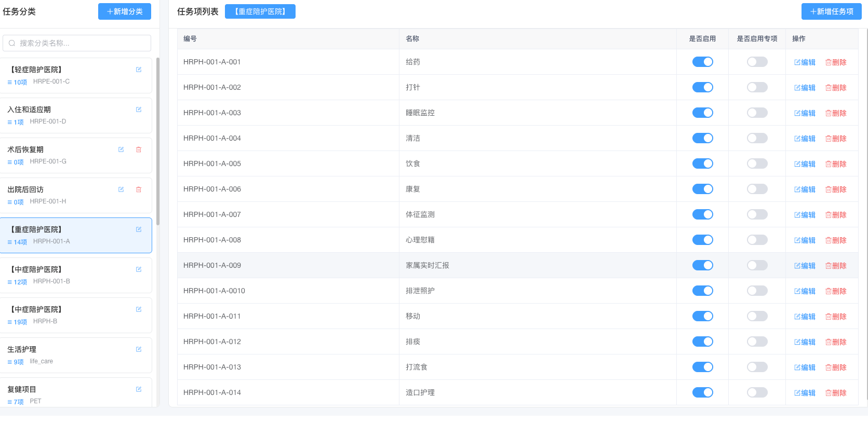Edit the 打针 task row
Viewport: 868px width, 437px height.
pyautogui.click(x=805, y=88)
